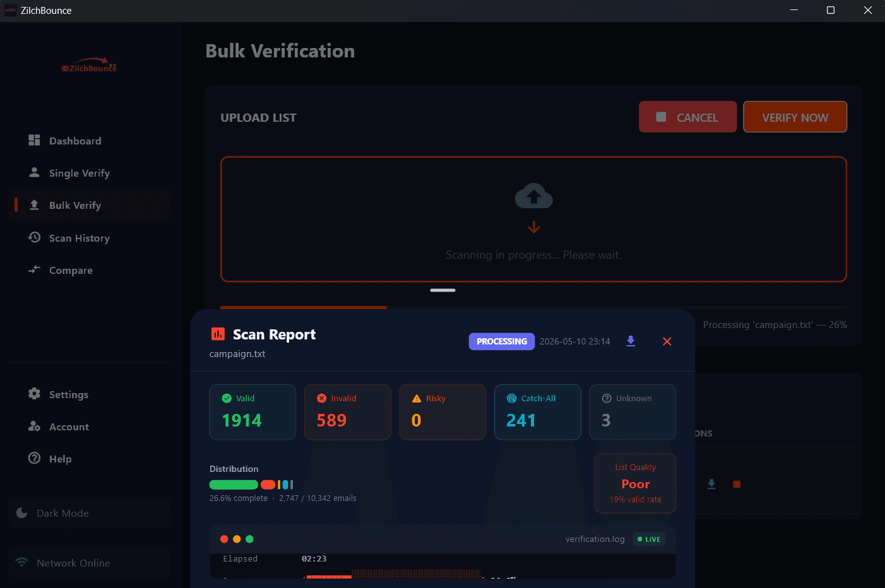This screenshot has height=588, width=885.
Task: Click the Risky 0 card
Action: [442, 412]
